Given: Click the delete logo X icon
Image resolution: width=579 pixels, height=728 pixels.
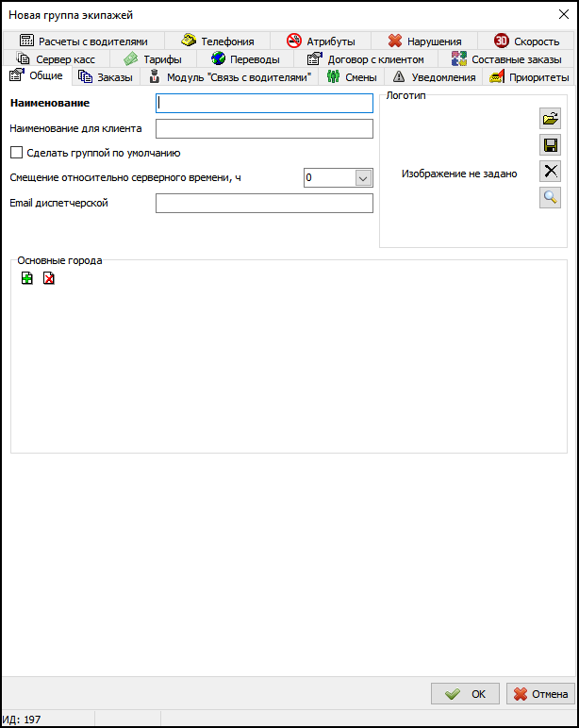Looking at the screenshot, I should (x=550, y=171).
